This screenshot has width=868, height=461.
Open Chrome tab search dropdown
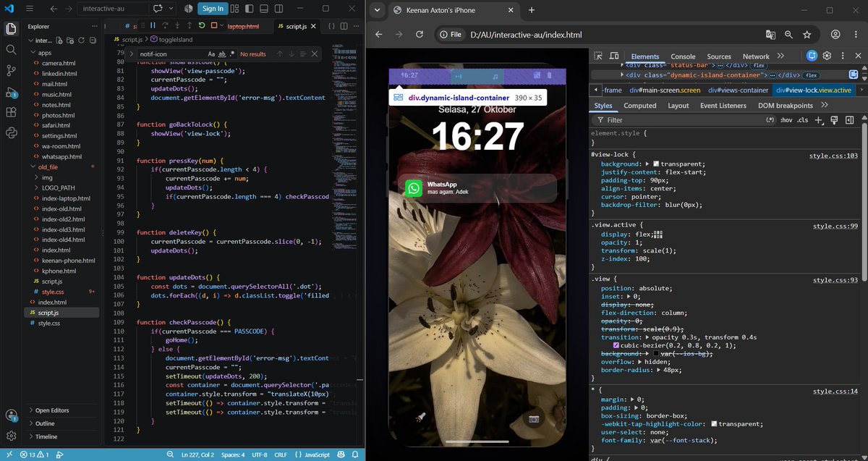tap(378, 10)
